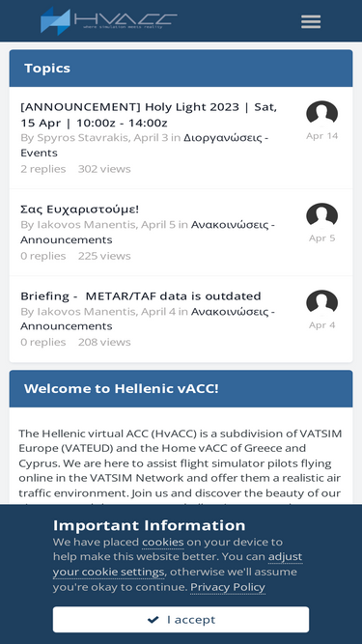Open avatar beside Σας Ευχαριστούμε topic
Viewport: 362px width, 644px height.
point(321,215)
